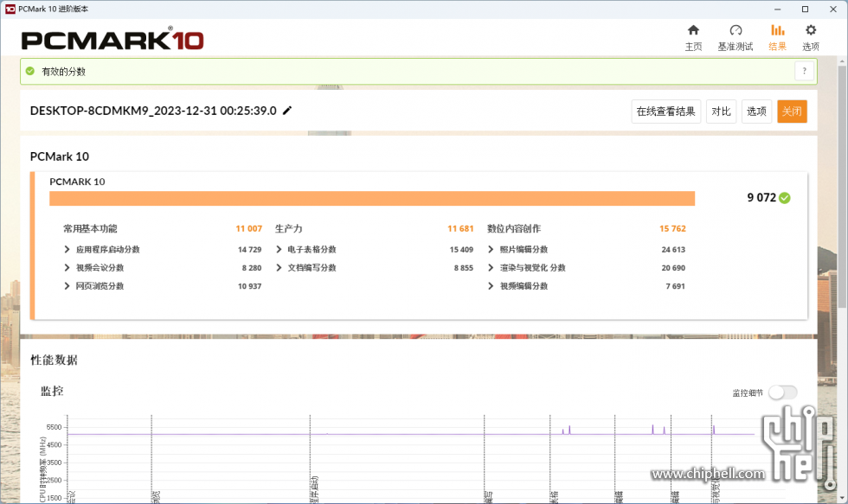Viewport: 848px width, 504px height.
Task: Click the 生产力 heading
Action: coord(289,228)
